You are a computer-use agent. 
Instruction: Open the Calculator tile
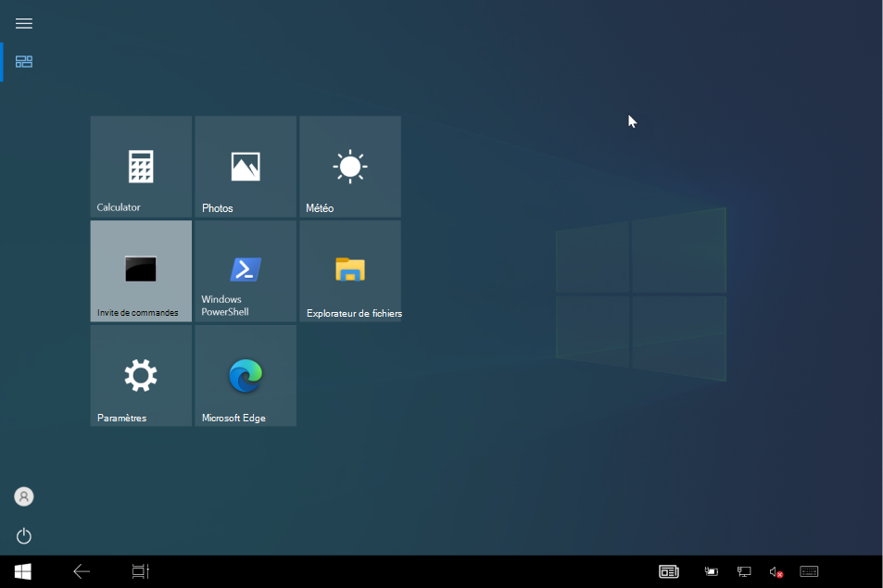click(140, 166)
